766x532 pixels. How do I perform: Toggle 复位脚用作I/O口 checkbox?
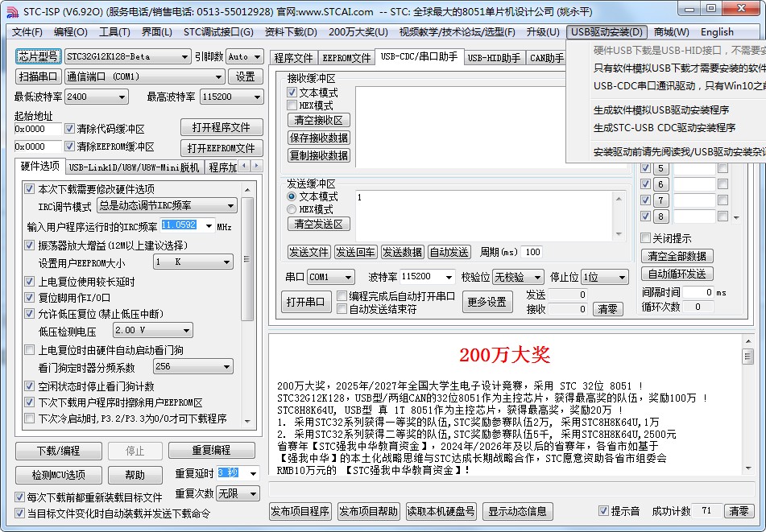tap(29, 297)
